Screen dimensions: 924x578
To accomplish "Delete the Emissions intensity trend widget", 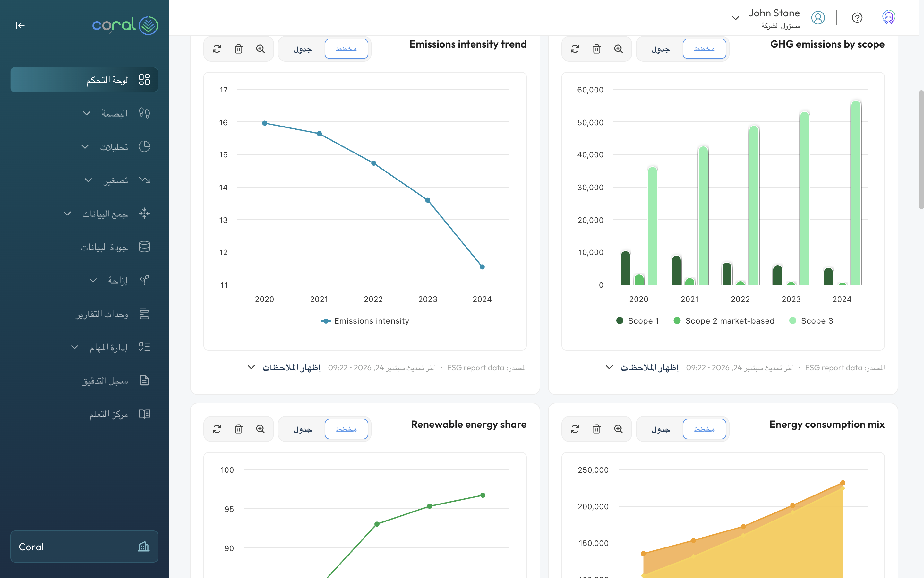I will click(239, 49).
